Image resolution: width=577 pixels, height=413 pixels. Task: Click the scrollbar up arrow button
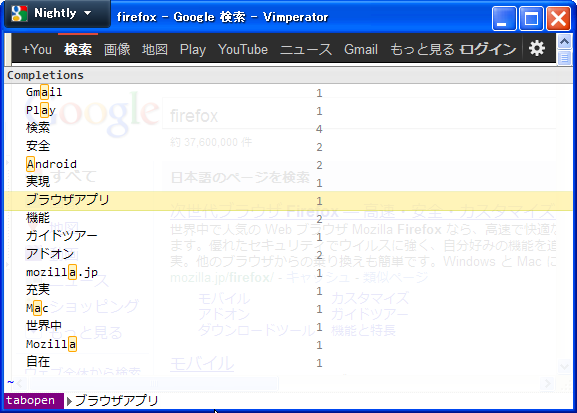(564, 42)
